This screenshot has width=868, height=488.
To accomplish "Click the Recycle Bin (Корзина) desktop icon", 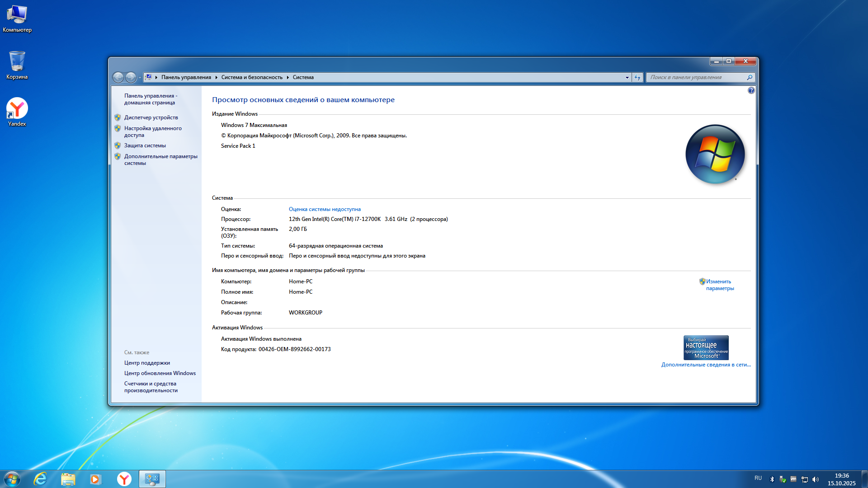I will pos(17,62).
